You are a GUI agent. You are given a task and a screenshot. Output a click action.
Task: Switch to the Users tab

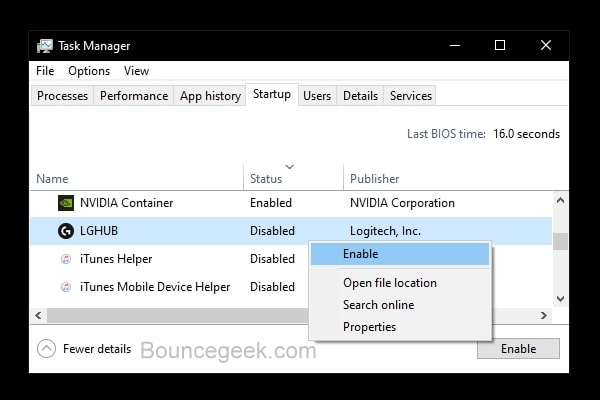[x=317, y=96]
